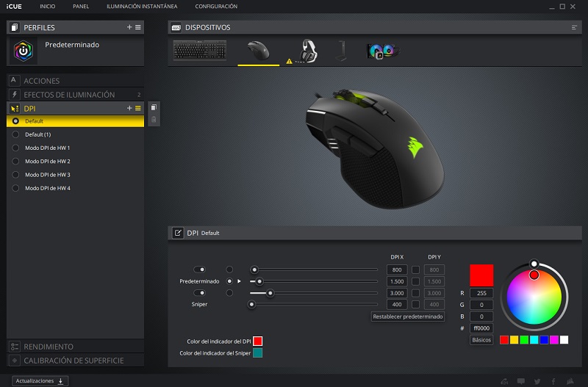Click the Básicos color button
The width and height of the screenshot is (588, 387).
pyautogui.click(x=481, y=340)
